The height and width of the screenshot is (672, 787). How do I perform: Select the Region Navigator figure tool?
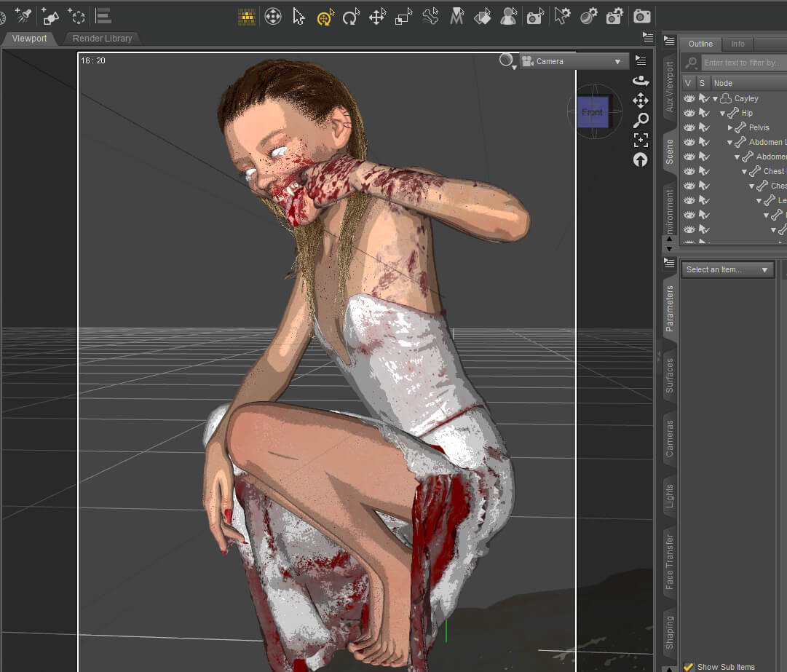[x=509, y=17]
